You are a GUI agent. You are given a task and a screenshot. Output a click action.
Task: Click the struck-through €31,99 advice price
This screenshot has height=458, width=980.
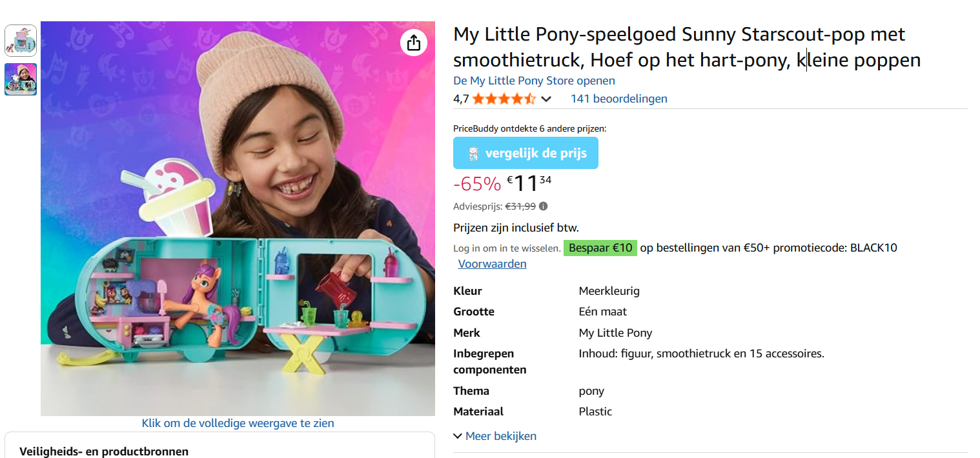point(520,206)
